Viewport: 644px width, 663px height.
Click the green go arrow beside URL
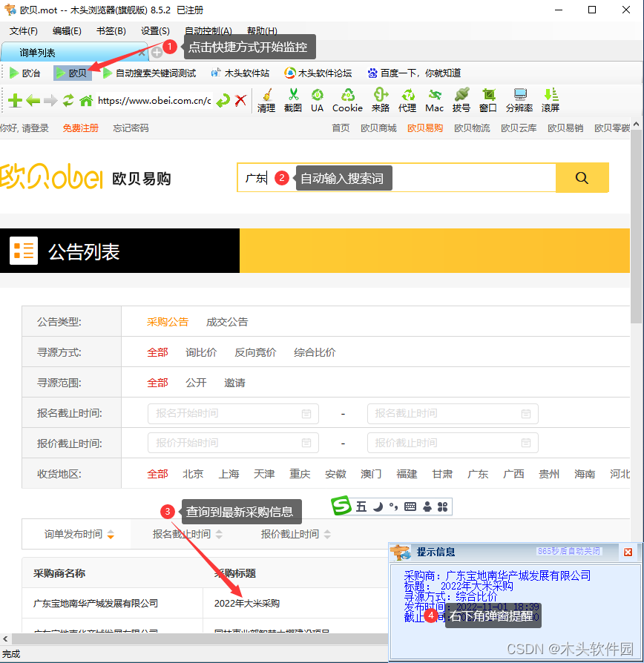(223, 101)
